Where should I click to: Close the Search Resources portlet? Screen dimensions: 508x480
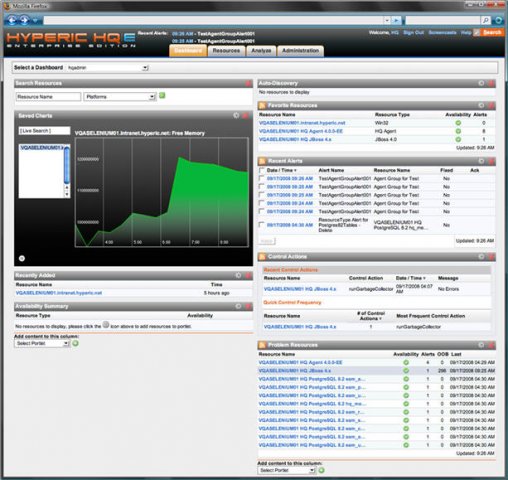248,83
